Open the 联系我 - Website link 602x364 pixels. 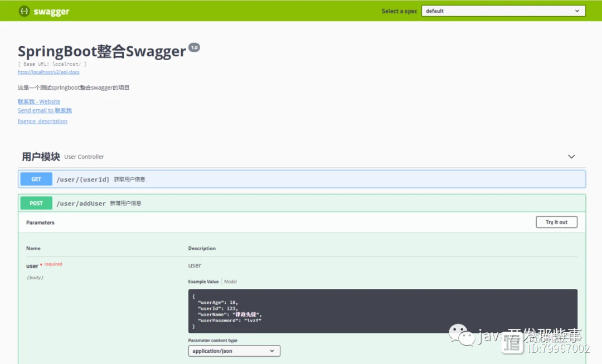pyautogui.click(x=39, y=101)
